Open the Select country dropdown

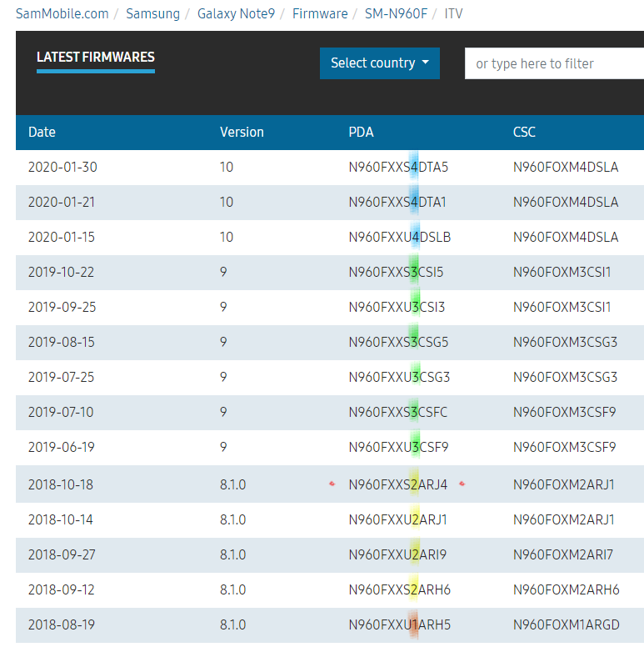380,63
